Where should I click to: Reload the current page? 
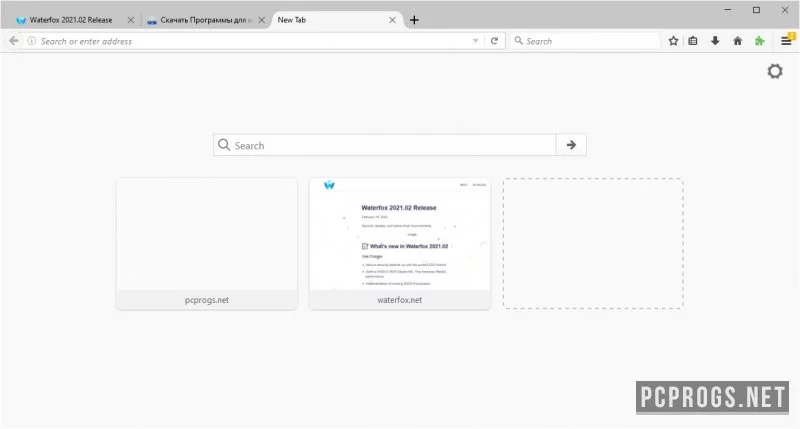point(494,41)
